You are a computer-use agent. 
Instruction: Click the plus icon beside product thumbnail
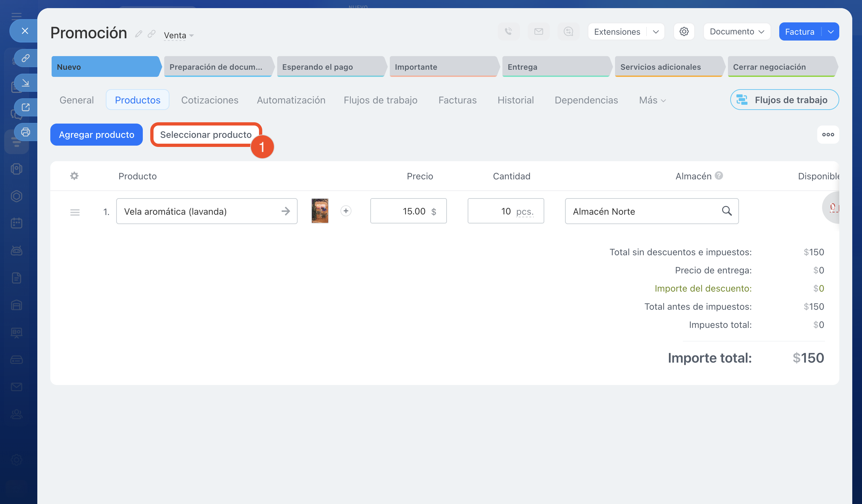pyautogui.click(x=346, y=210)
